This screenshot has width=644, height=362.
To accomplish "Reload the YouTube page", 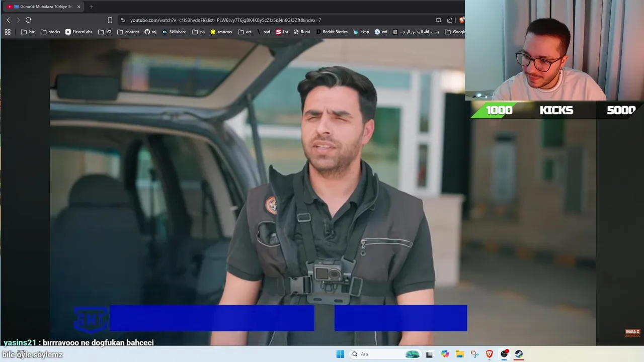I will pyautogui.click(x=28, y=20).
